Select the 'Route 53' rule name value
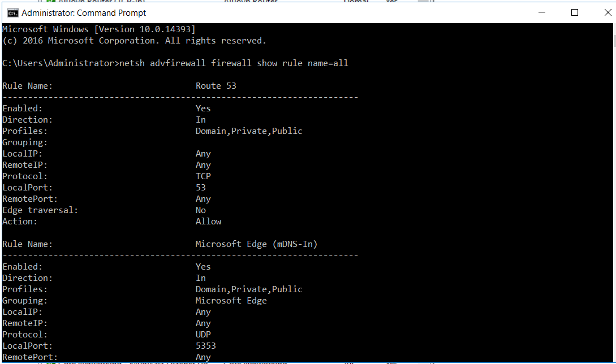 [216, 86]
